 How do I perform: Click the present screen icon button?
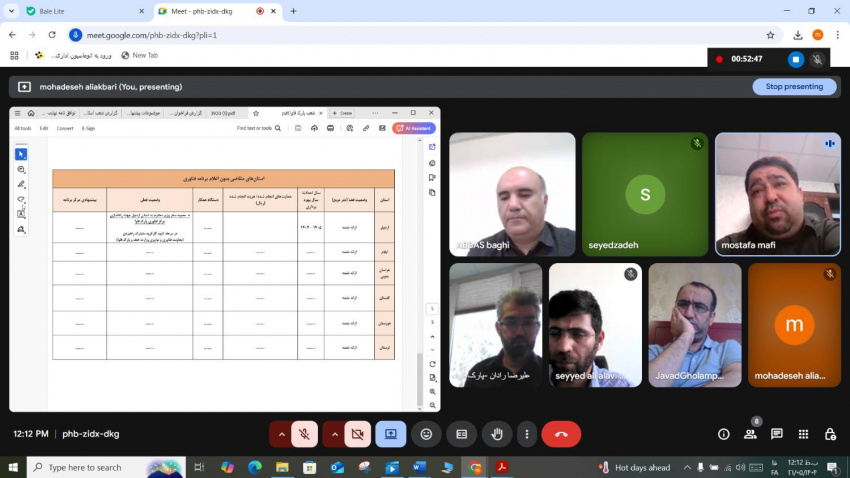coord(390,434)
